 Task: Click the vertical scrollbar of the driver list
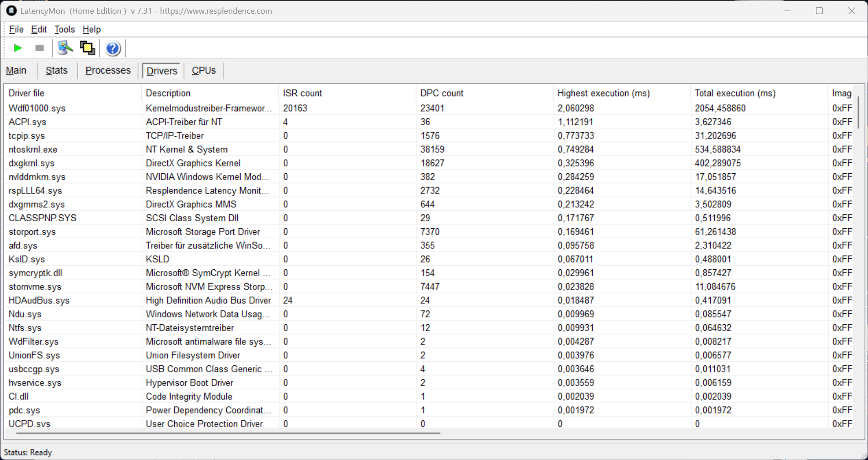pyautogui.click(x=858, y=112)
